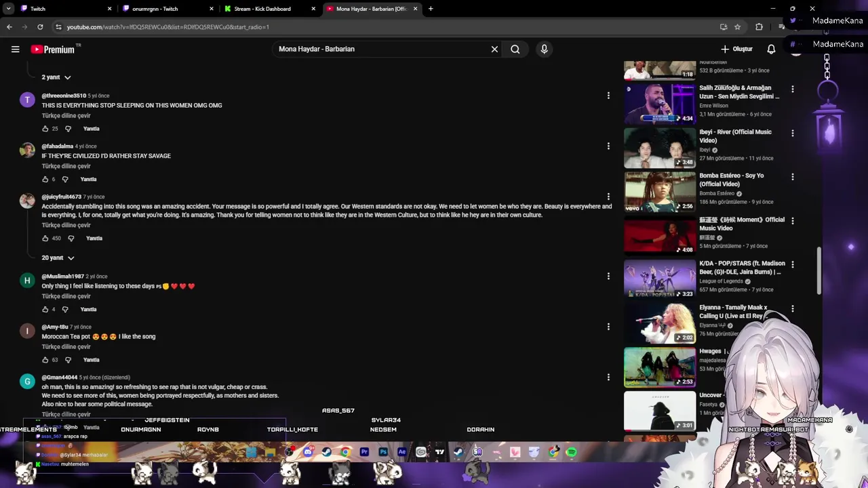Expand the "2 yanıt" replies
The image size is (868, 488).
click(x=56, y=77)
